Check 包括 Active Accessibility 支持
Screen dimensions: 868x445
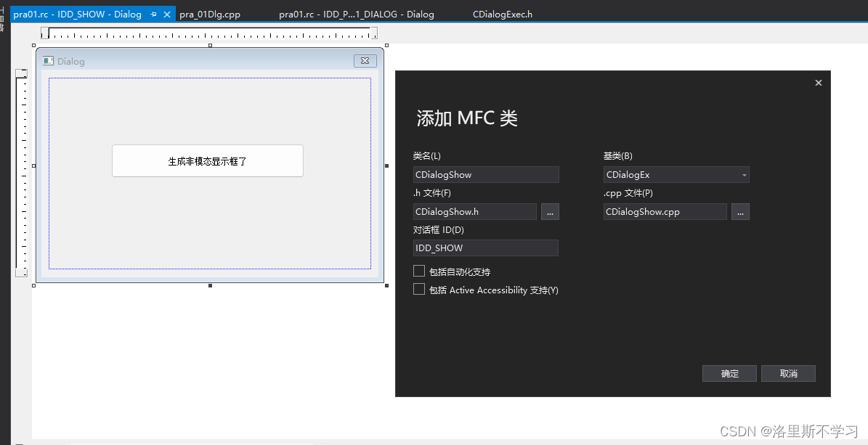click(x=419, y=289)
